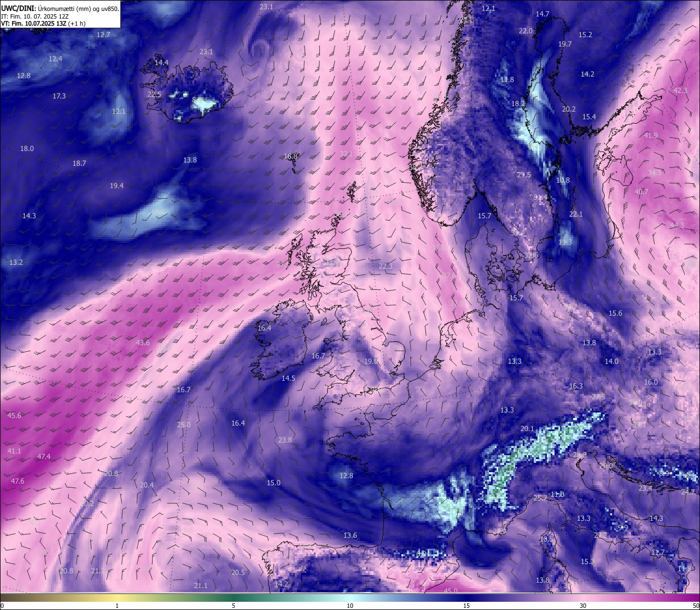The image size is (700, 610).
Task: Select the 10.8 value in the Baltic
Action: (x=563, y=180)
